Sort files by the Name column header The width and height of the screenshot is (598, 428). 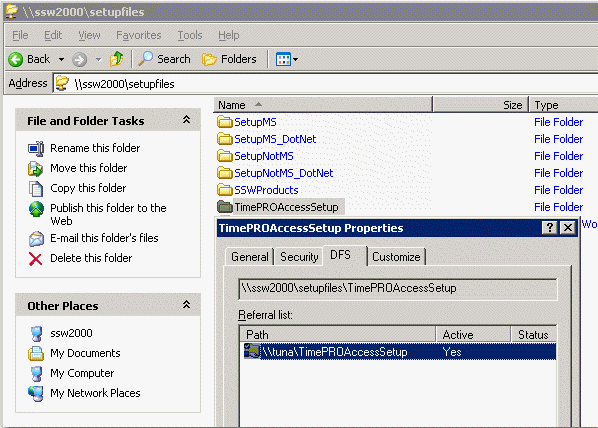323,105
